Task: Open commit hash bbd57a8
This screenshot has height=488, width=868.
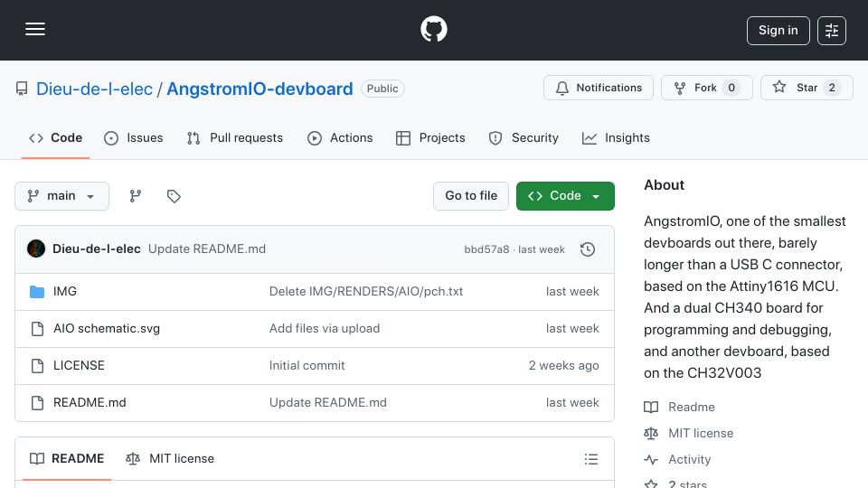Action: [x=486, y=249]
